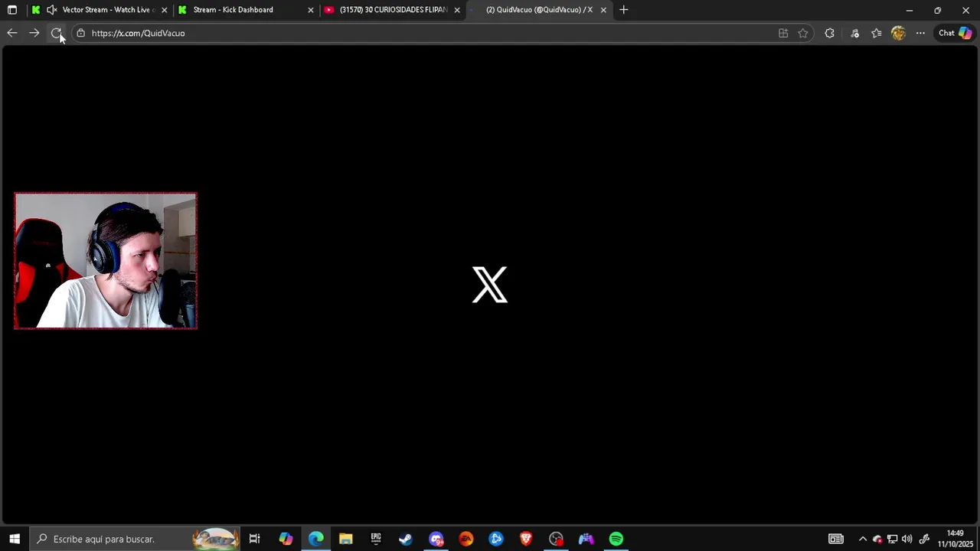The height and width of the screenshot is (551, 980).
Task: Switch to 30 CURIOSIDADES FLIPANTES YouTube tab
Action: (392, 10)
